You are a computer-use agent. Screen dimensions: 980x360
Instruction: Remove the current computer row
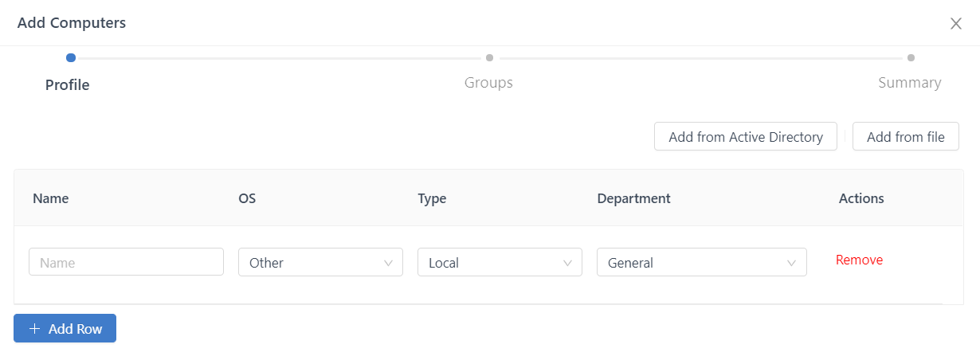(x=859, y=260)
